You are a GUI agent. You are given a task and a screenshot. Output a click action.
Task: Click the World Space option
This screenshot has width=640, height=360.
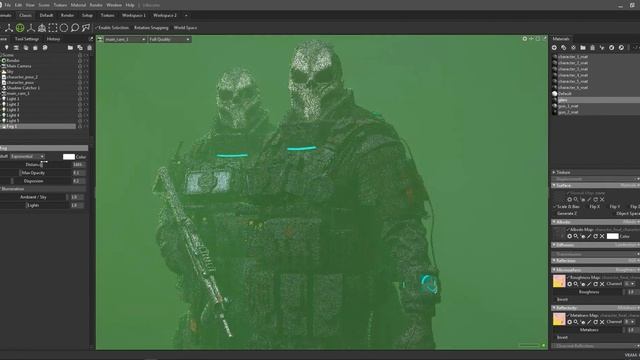coord(185,28)
